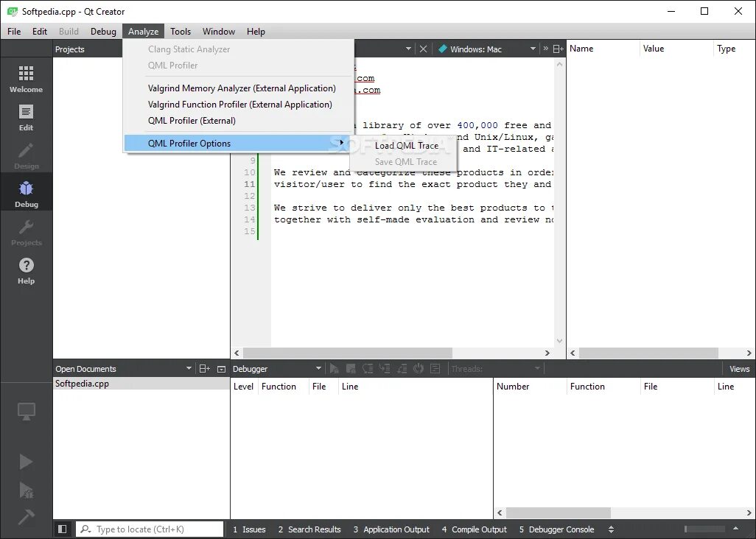Open Projects mode with wrench icon
756x539 pixels.
26,233
